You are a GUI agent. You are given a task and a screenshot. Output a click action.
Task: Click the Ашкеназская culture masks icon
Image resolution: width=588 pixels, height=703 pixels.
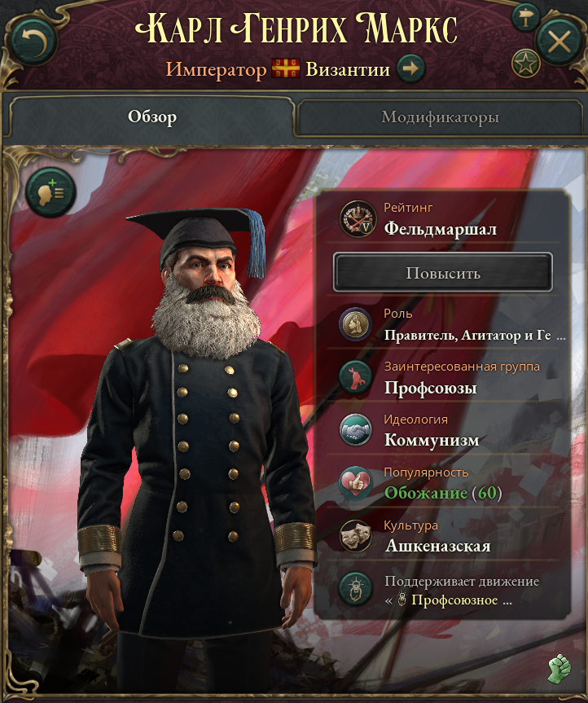pos(355,536)
